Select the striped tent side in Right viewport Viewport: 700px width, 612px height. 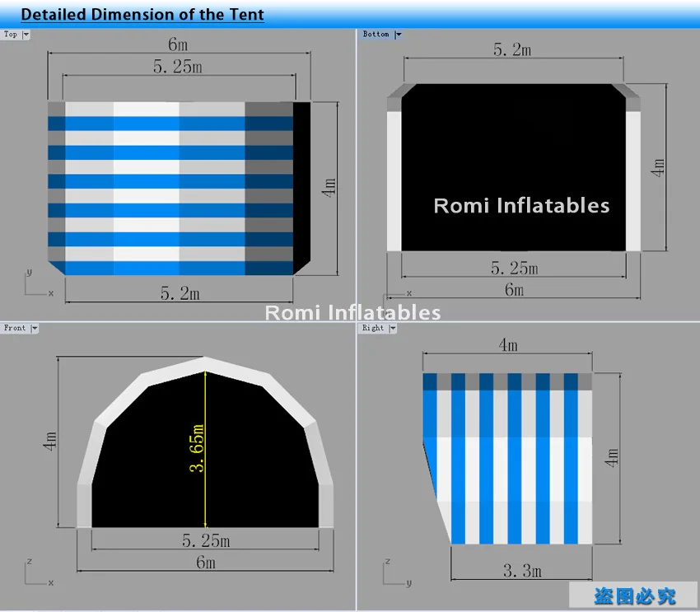tap(507, 459)
